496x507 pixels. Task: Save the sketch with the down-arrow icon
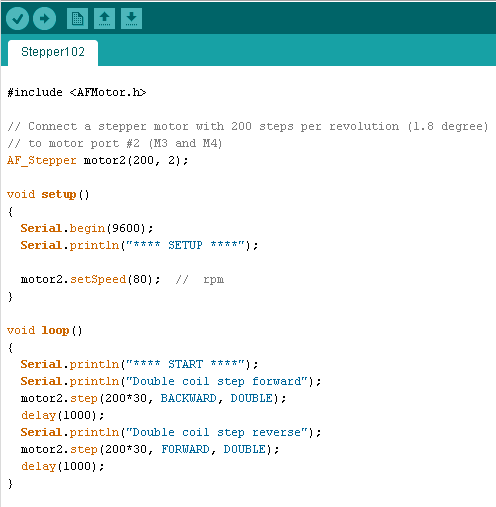(x=131, y=18)
